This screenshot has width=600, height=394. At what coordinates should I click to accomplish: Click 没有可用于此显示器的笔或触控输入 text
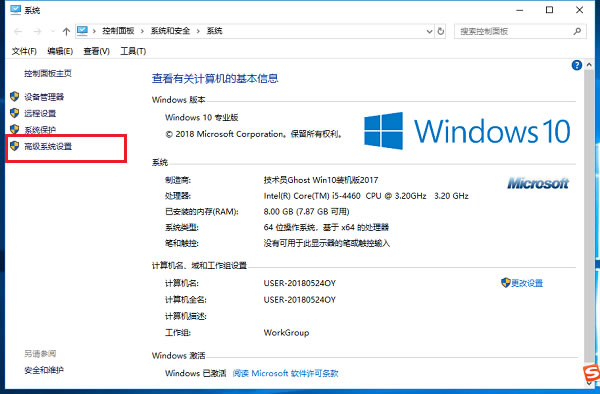(x=326, y=243)
